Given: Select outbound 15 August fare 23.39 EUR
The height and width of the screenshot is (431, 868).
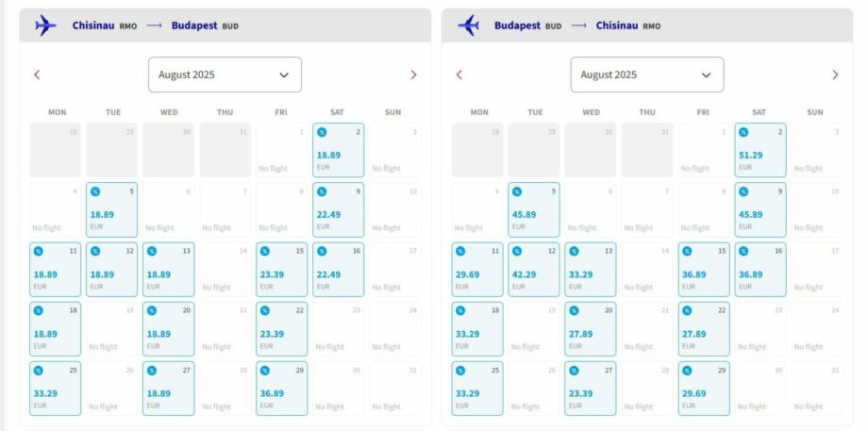Looking at the screenshot, I should [x=281, y=270].
